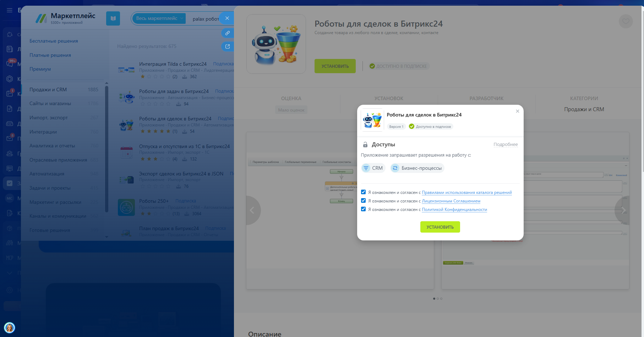The image size is (644, 337).
Task: Open Отпуска и отсутствия calendar icon
Action: [126, 152]
